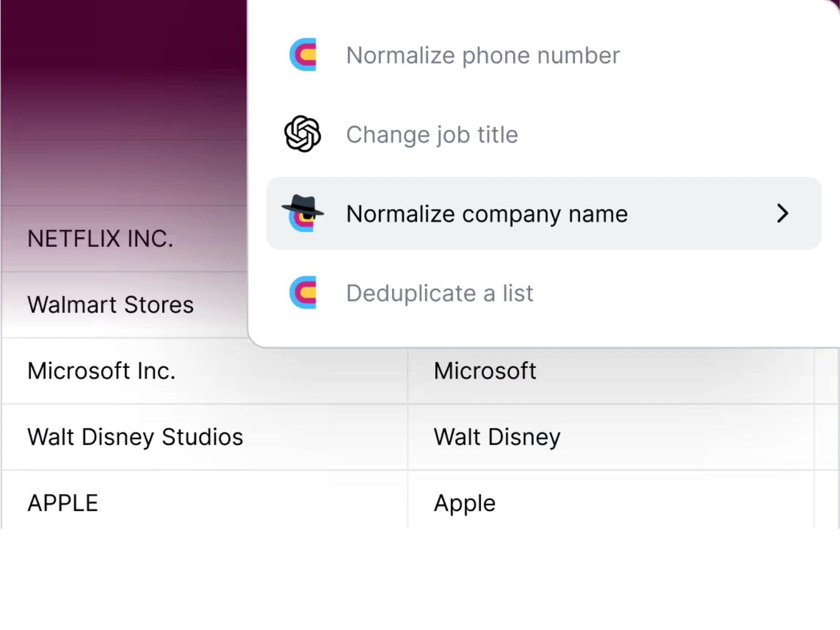Select the uppercase APPLE cell
Screen dimensions: 840x630
click(x=62, y=503)
